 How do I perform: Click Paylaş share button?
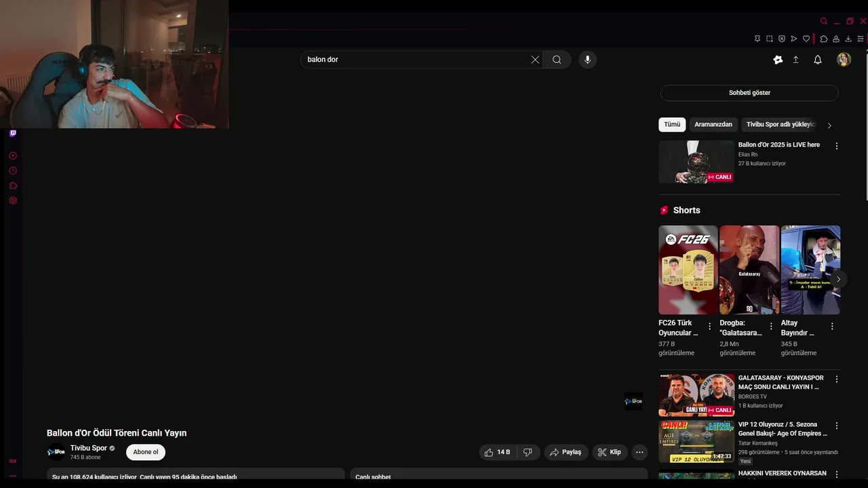[x=566, y=452]
